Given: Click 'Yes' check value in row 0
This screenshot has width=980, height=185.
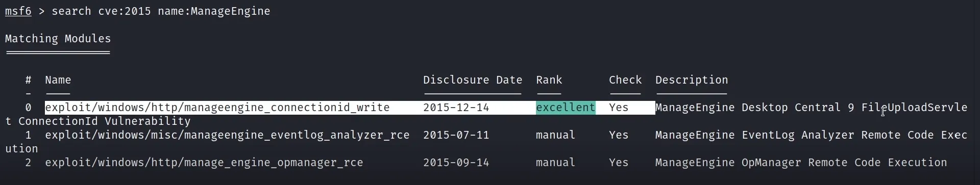Looking at the screenshot, I should [619, 108].
